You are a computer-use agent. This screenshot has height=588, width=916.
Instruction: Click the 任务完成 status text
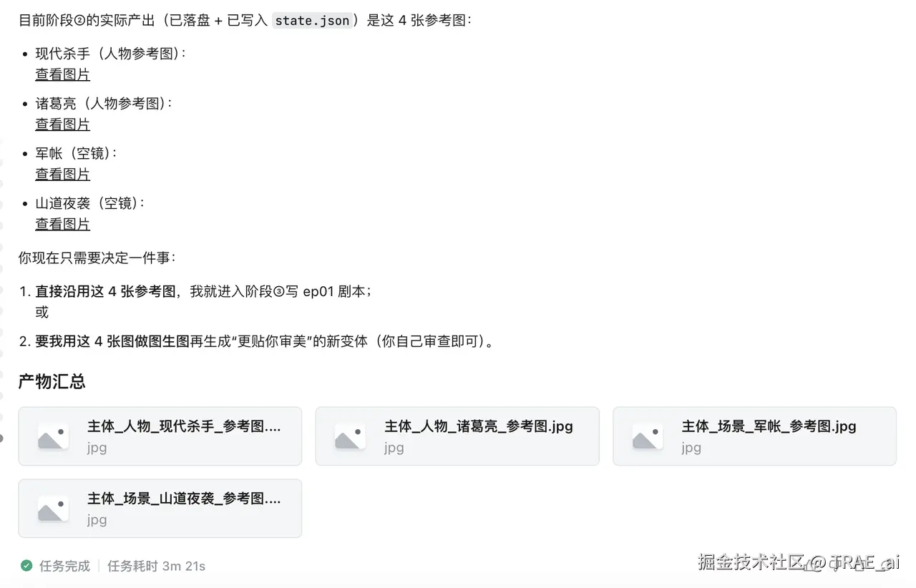[x=64, y=566]
